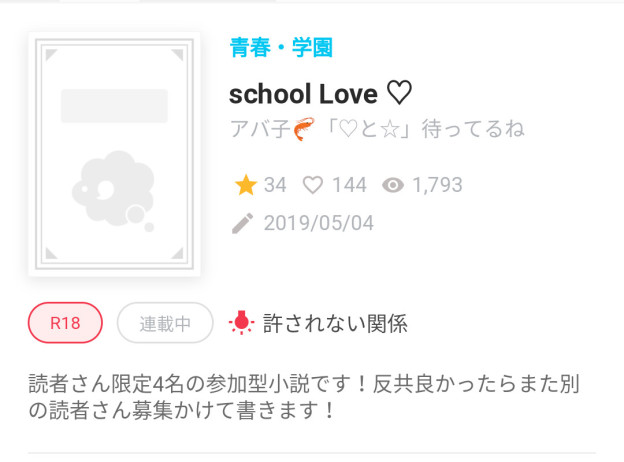Click the heart symbol after school Love
This screenshot has width=624, height=462.
tap(399, 93)
